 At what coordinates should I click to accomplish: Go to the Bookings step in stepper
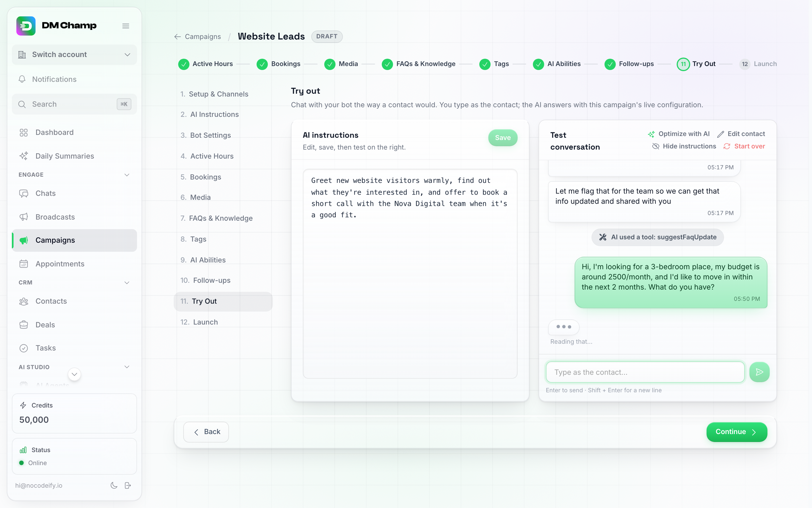tap(279, 64)
